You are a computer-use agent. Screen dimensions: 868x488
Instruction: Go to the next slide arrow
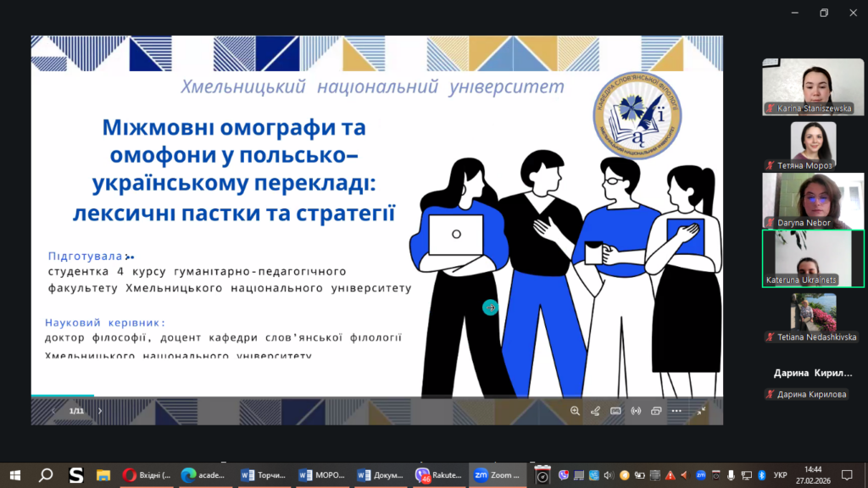(100, 411)
